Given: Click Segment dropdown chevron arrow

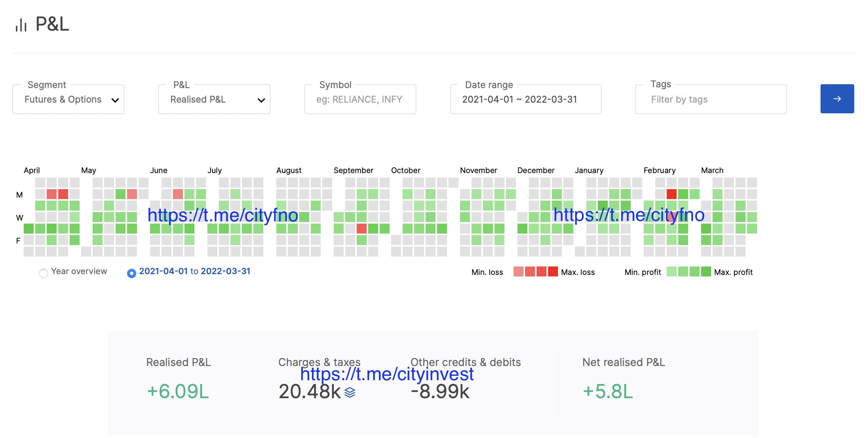Looking at the screenshot, I should (115, 100).
